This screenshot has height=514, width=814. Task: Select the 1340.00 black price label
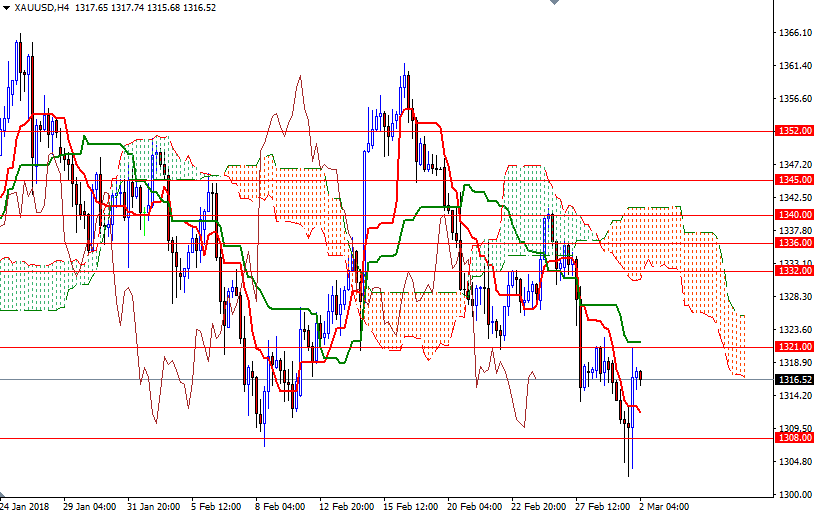point(794,215)
